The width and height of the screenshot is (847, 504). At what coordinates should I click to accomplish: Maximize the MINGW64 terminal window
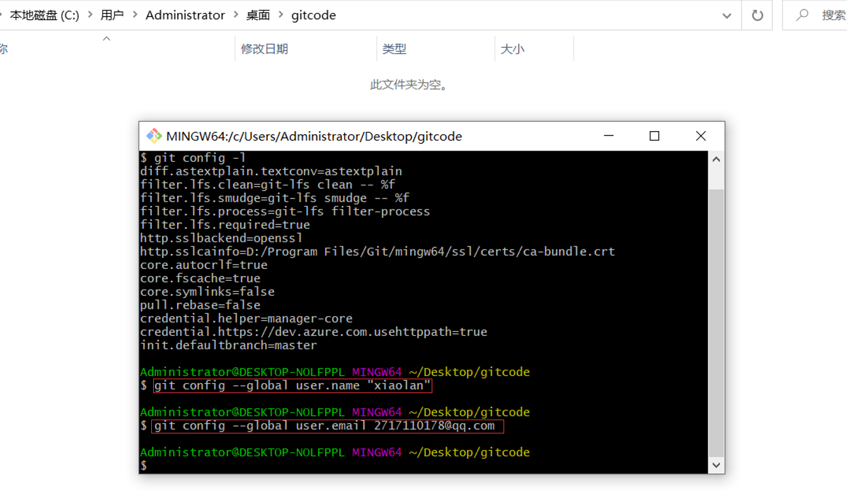click(654, 136)
